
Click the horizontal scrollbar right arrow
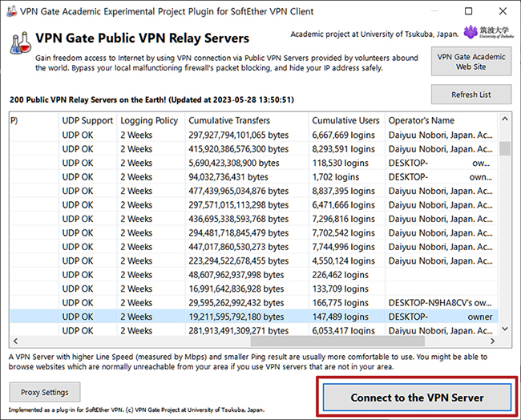coord(492,341)
